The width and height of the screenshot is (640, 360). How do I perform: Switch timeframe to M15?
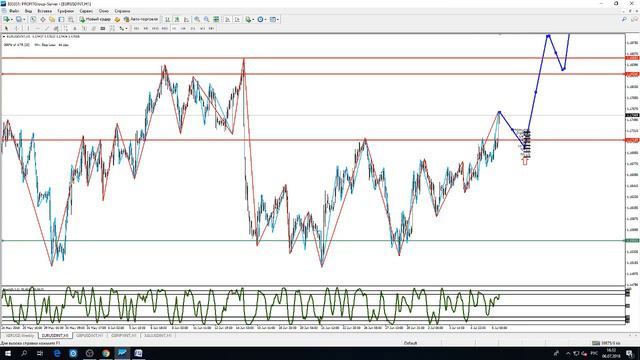click(155, 29)
